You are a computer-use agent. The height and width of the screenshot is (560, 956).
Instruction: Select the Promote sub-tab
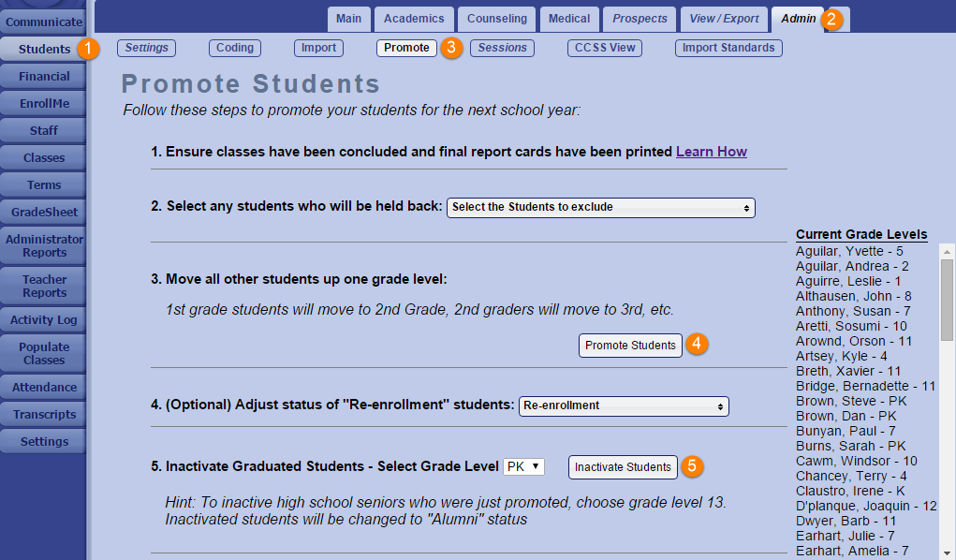406,48
